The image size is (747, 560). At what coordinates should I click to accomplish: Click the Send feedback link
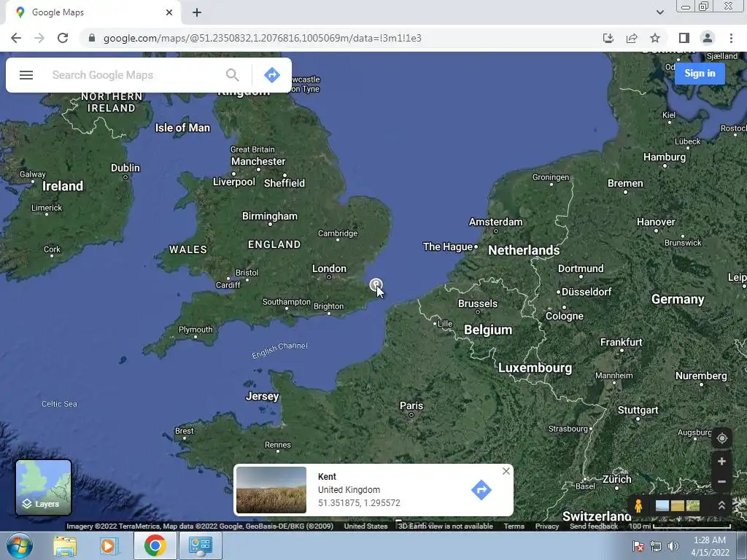[x=594, y=526]
